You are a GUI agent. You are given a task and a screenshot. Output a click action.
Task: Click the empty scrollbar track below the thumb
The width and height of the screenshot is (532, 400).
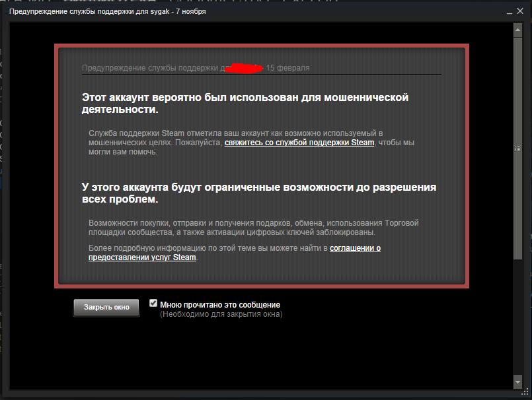(517, 317)
